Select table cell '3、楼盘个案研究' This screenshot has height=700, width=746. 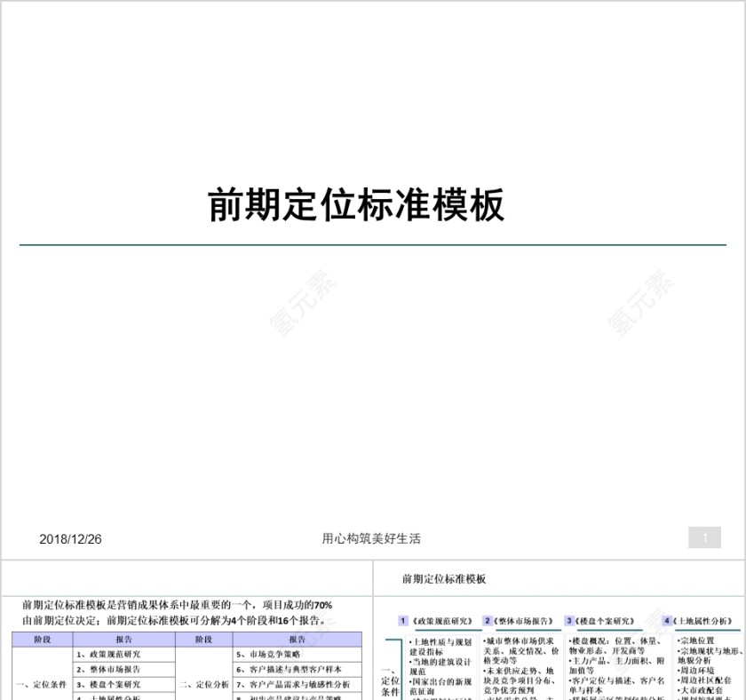point(123,685)
